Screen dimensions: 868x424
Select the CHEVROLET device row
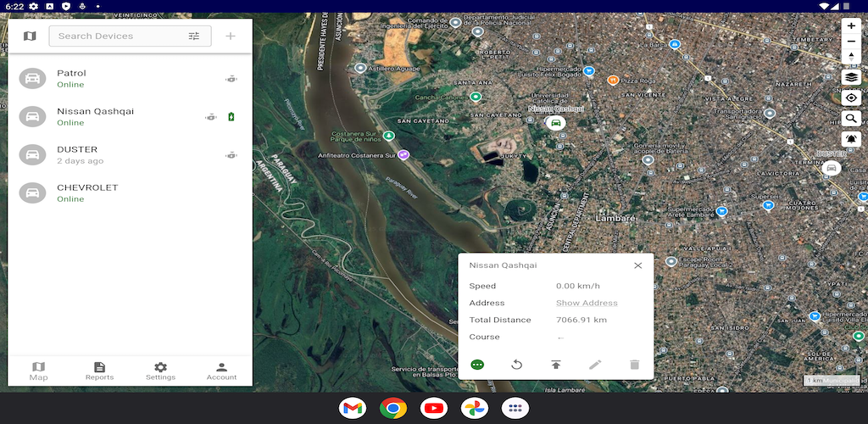[130, 193]
